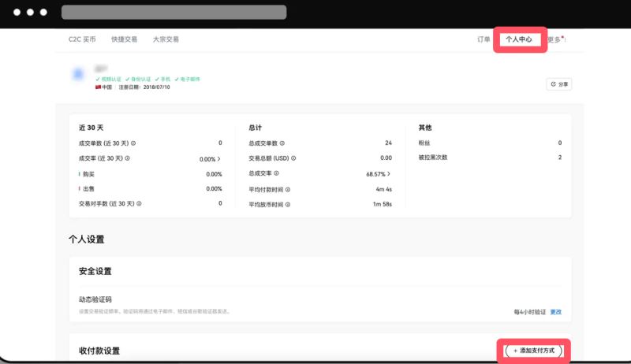Click info icon beside 平均付款时间
The width and height of the screenshot is (631, 364).
click(x=288, y=189)
